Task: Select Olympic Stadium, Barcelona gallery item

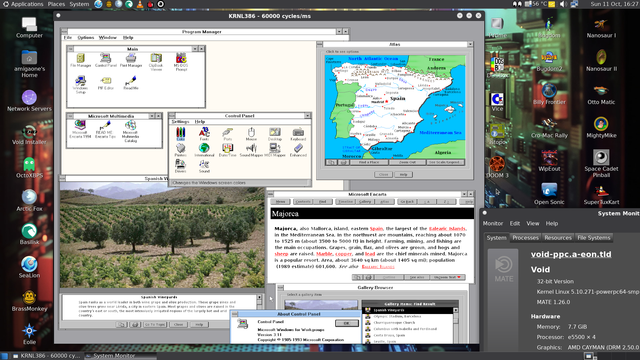Action: 408,316
